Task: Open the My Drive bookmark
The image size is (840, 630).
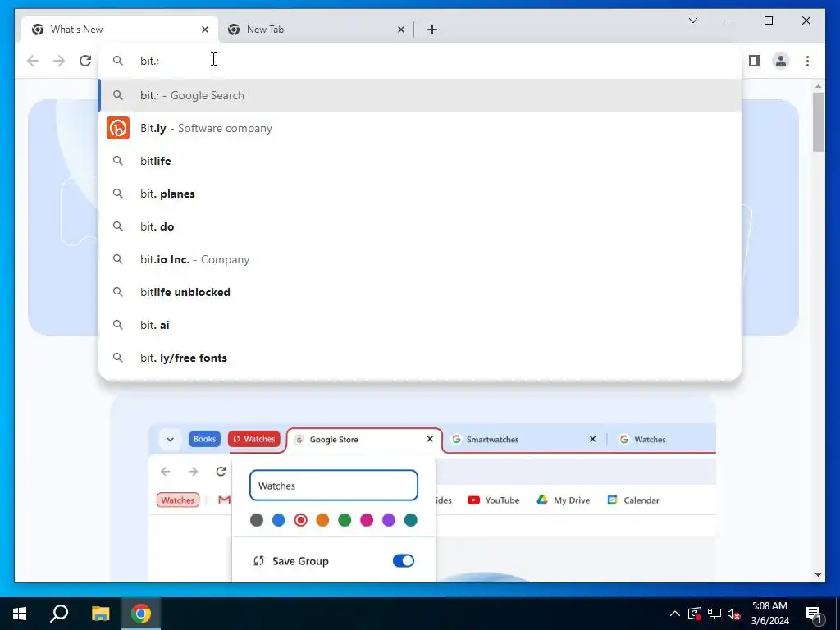Action: click(563, 500)
